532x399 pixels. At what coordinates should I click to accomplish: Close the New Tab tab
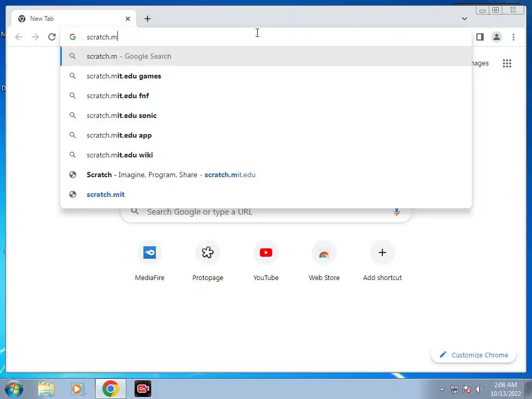coord(128,19)
